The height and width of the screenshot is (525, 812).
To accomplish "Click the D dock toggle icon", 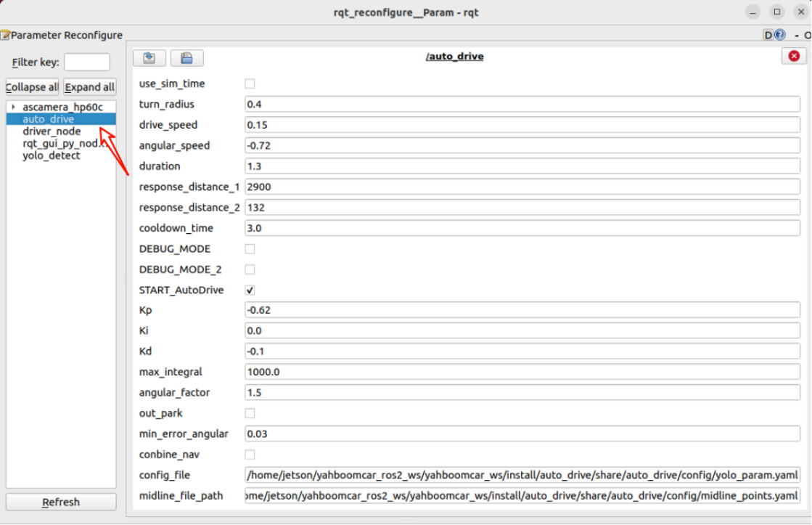I will coord(768,35).
